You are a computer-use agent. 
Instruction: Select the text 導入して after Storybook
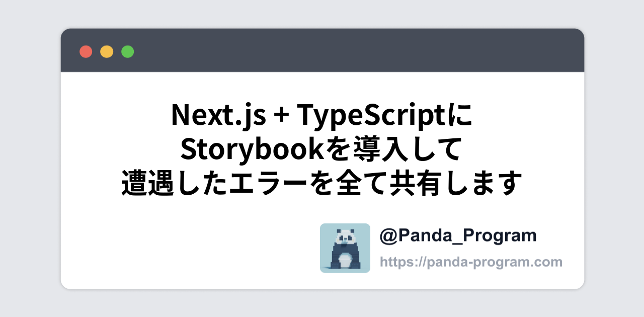(x=400, y=149)
